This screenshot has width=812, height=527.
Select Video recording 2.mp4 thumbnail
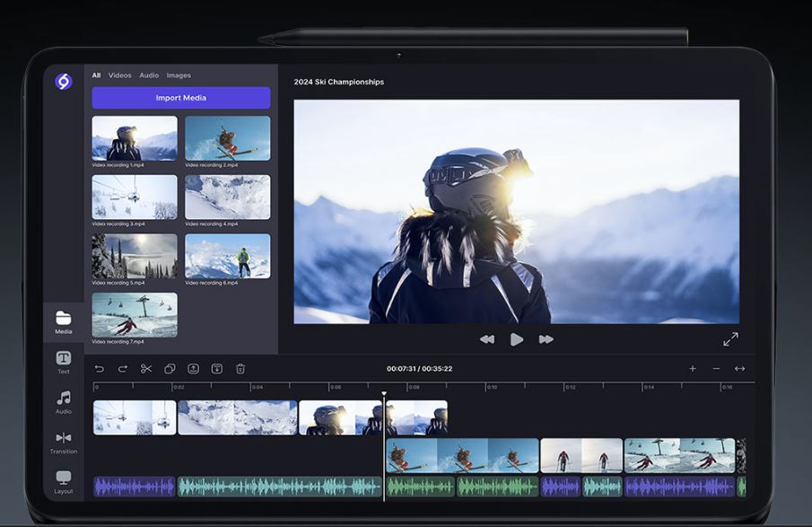[228, 138]
